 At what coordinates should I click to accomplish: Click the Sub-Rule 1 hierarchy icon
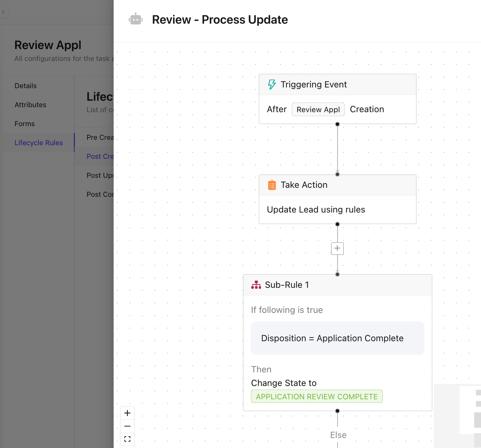coord(256,285)
